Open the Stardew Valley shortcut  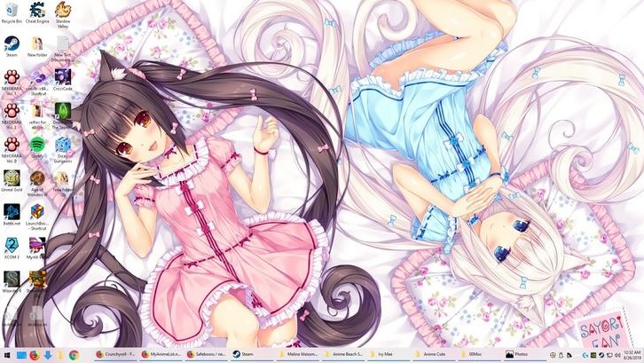point(63,11)
